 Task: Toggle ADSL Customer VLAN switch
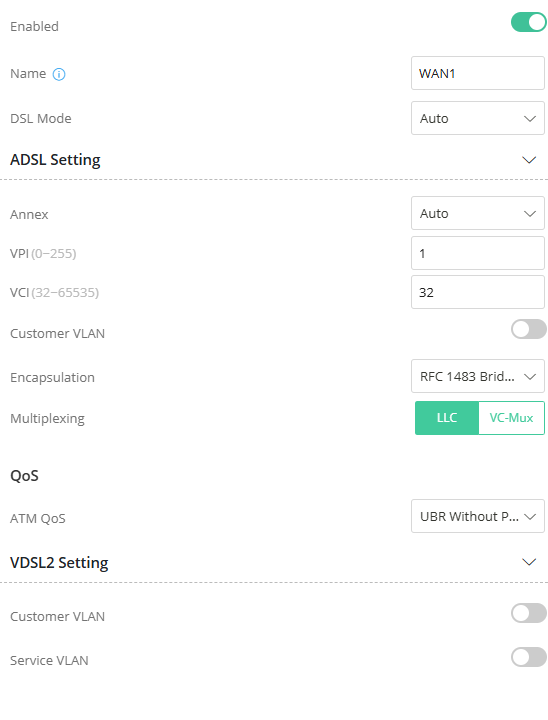[529, 329]
